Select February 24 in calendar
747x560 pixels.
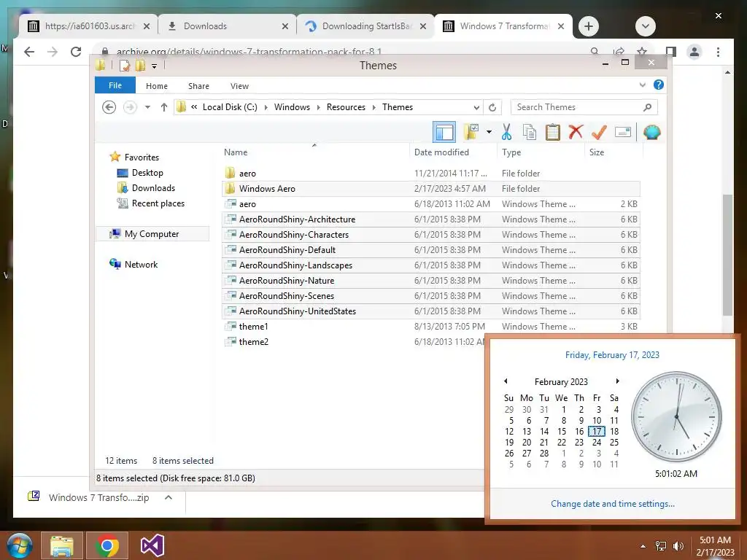(597, 443)
